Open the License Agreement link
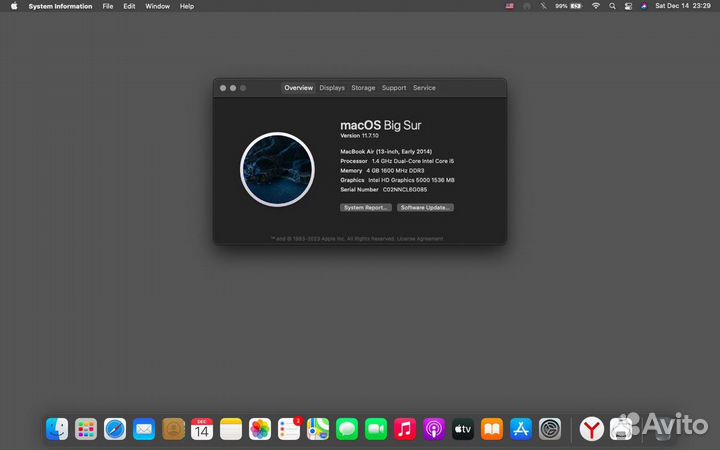The width and height of the screenshot is (720, 450). (x=420, y=239)
